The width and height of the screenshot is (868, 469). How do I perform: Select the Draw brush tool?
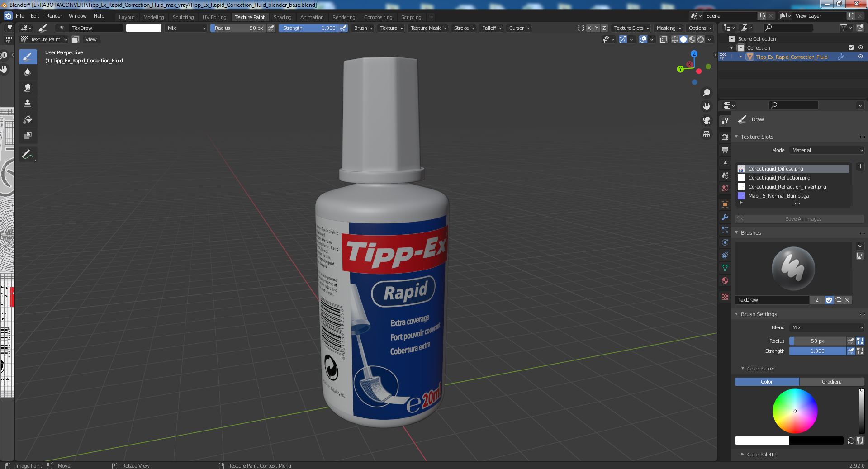tap(28, 57)
